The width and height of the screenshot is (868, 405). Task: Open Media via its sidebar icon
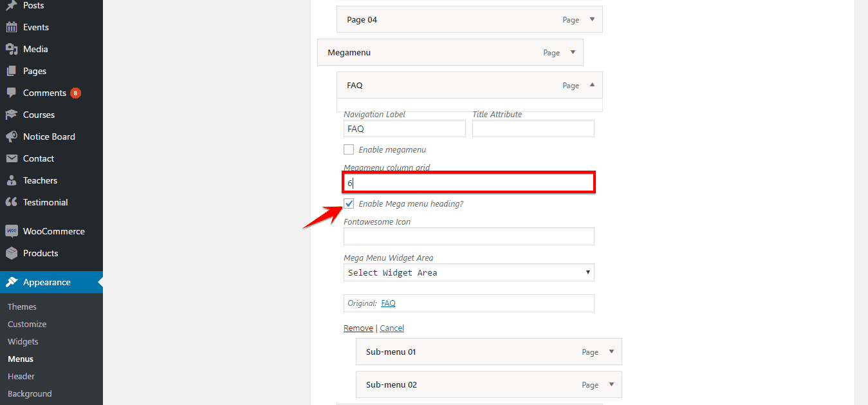(x=11, y=49)
